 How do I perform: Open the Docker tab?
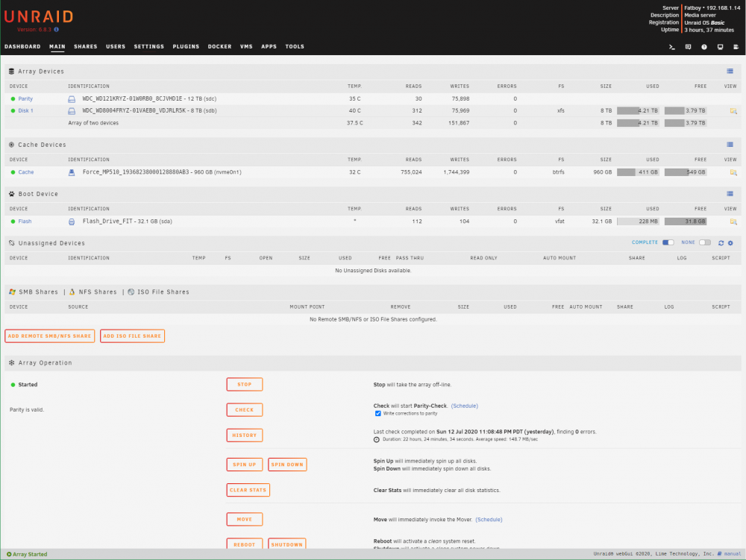(220, 46)
